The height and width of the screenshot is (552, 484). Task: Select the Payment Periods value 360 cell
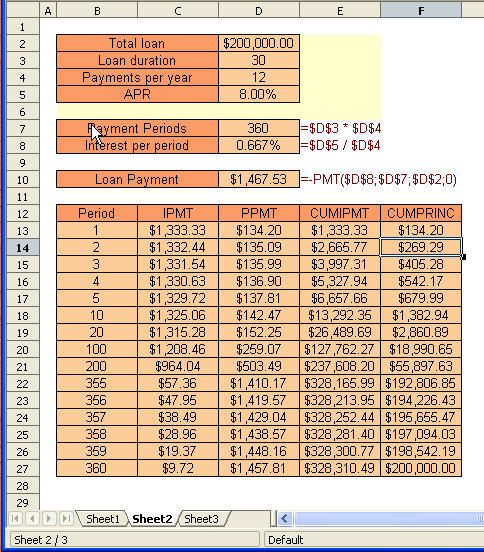pyautogui.click(x=259, y=128)
